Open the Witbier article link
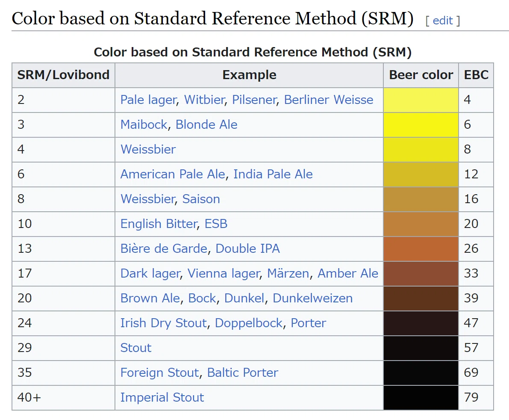 tap(205, 100)
